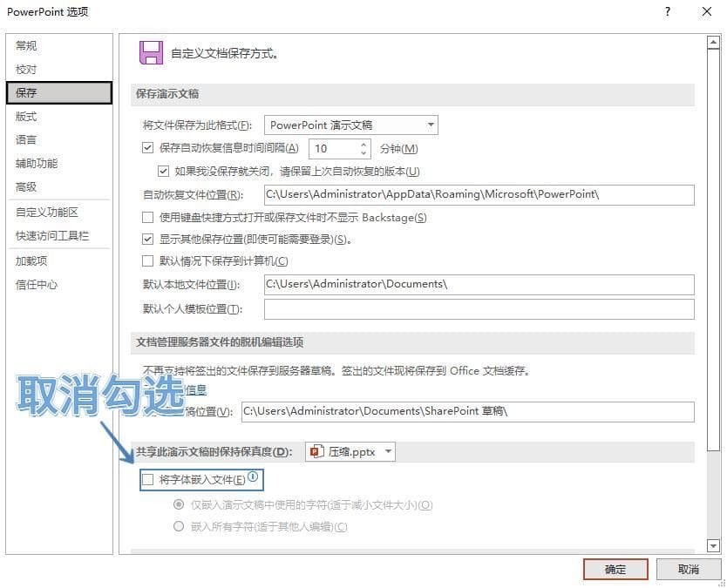This screenshot has height=588, width=727.
Task: Click the 默认本地文件位置 path field
Action: tap(479, 285)
